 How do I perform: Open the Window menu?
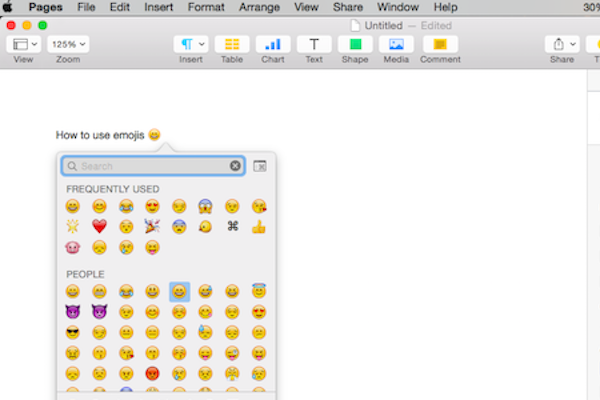click(x=398, y=7)
